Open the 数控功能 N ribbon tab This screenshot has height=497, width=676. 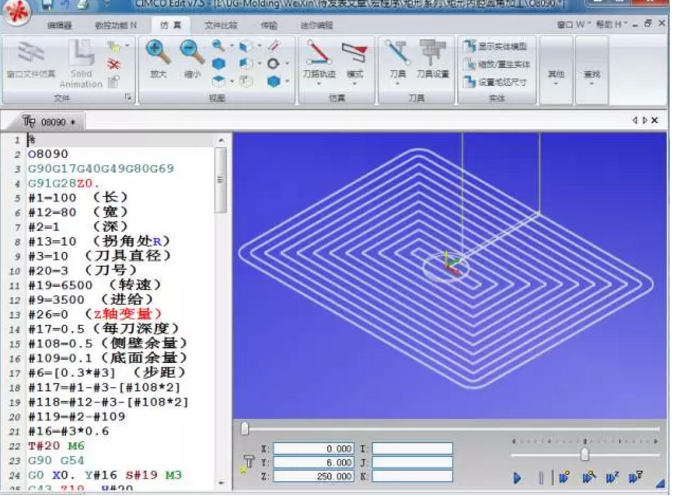pyautogui.click(x=115, y=25)
